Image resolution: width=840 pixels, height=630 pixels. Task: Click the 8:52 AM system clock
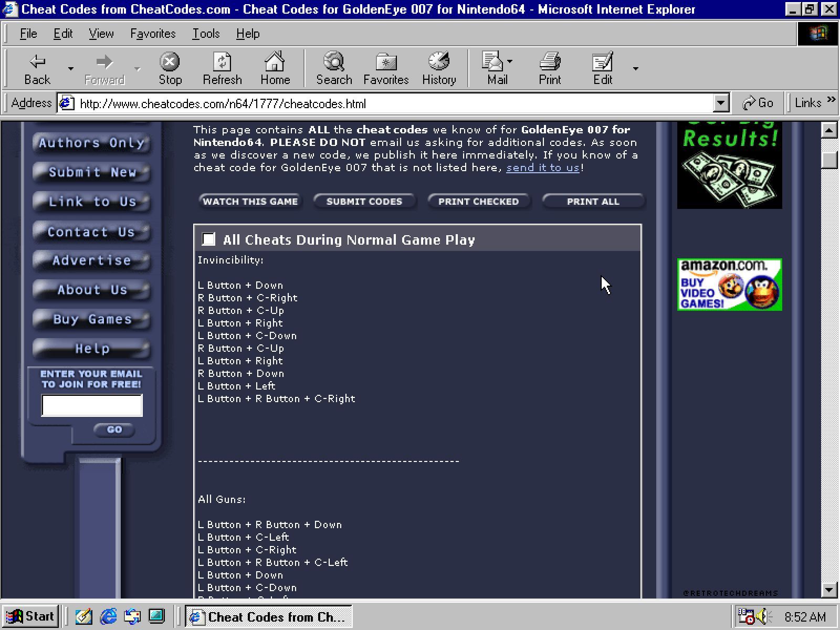pyautogui.click(x=805, y=617)
